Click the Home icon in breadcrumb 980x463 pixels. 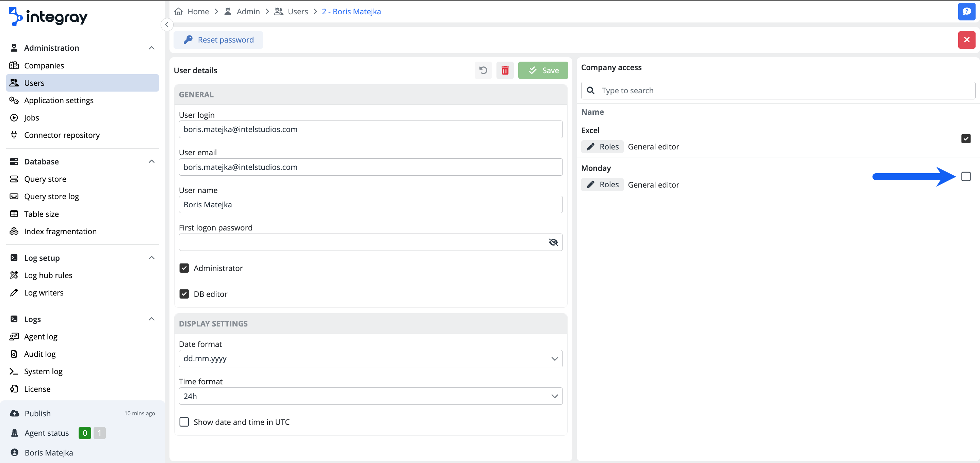pos(178,12)
